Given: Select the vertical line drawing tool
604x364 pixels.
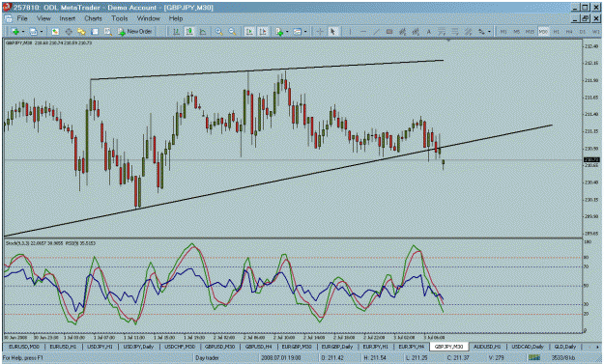Looking at the screenshot, I should pos(350,32).
